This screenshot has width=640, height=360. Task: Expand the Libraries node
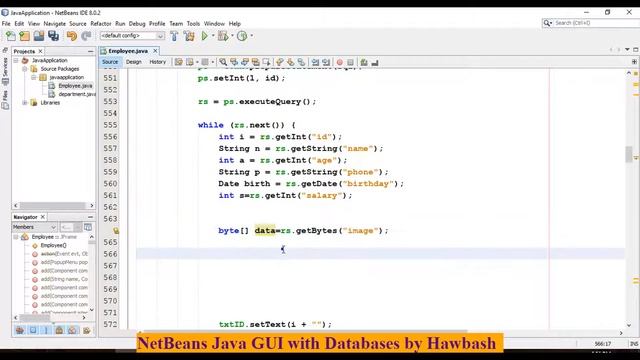point(25,103)
